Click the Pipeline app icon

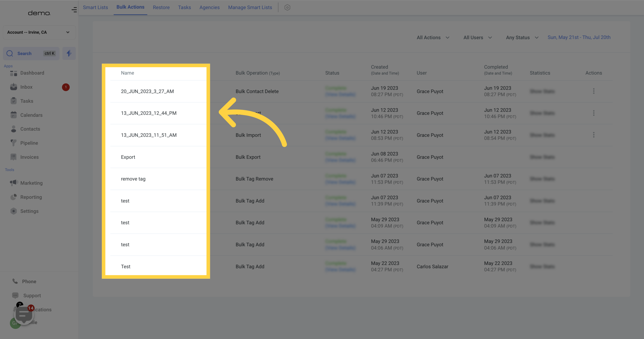[13, 143]
